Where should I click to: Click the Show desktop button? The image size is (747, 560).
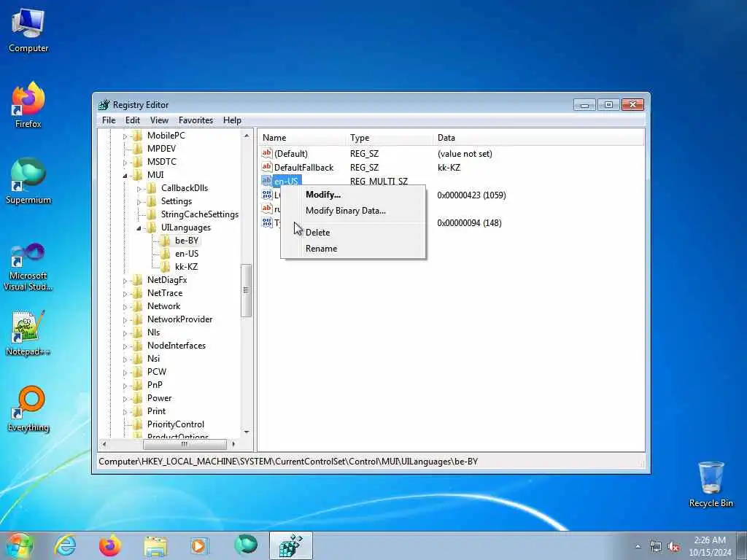[742, 545]
